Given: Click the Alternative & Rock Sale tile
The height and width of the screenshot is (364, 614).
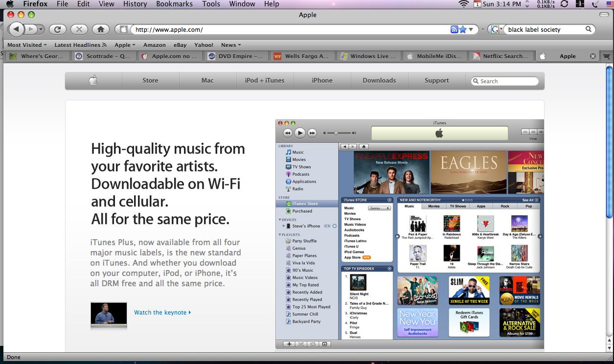Looking at the screenshot, I should pos(520,322).
